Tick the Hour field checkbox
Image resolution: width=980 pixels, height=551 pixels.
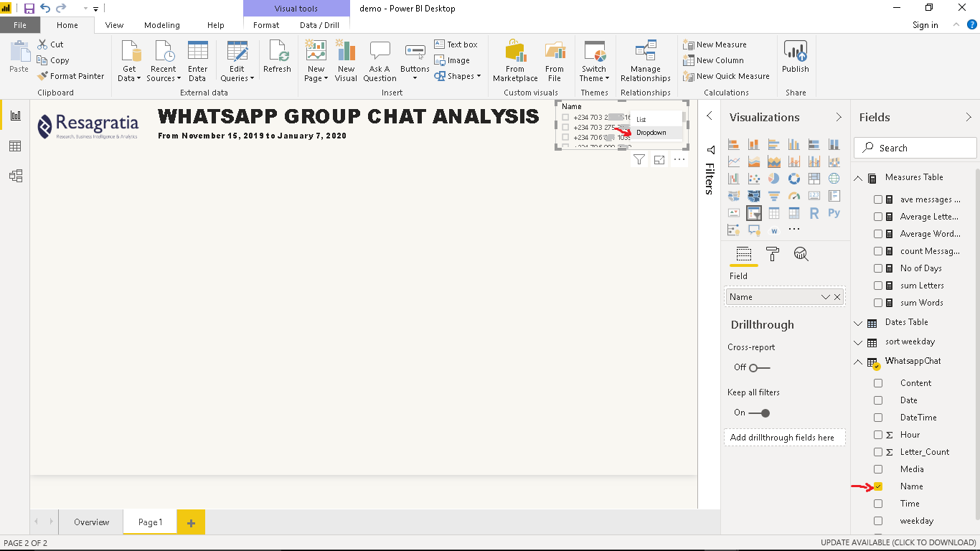point(878,435)
